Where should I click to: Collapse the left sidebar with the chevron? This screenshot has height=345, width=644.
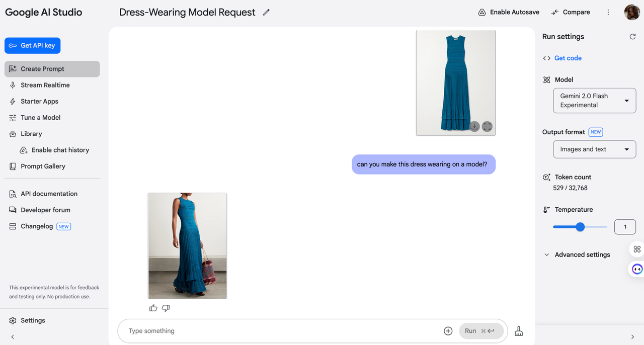point(13,337)
